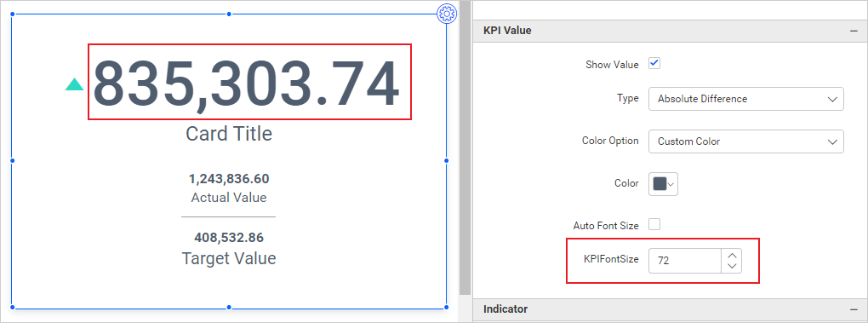This screenshot has height=323, width=868.
Task: Click the top-center resize handle of the card
Action: 229,14
